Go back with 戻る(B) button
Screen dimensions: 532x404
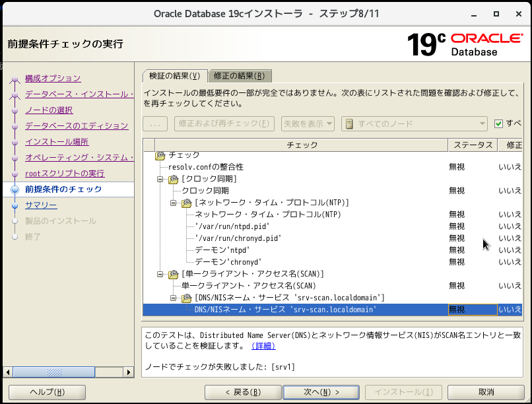[x=243, y=392]
